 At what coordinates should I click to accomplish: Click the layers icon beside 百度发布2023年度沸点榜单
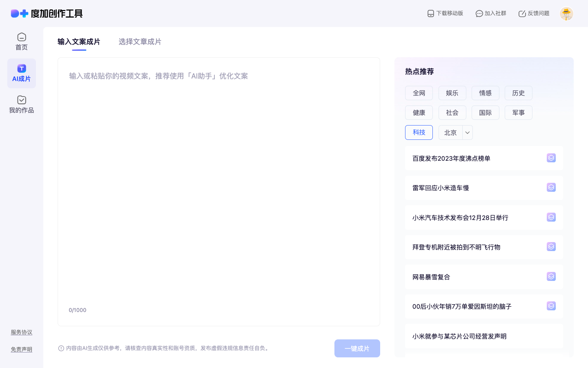click(551, 158)
